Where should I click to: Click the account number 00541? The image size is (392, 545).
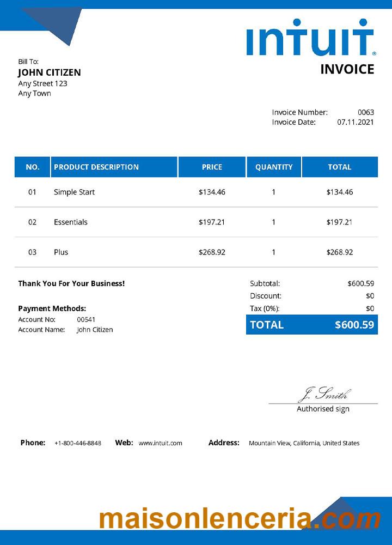tap(86, 319)
